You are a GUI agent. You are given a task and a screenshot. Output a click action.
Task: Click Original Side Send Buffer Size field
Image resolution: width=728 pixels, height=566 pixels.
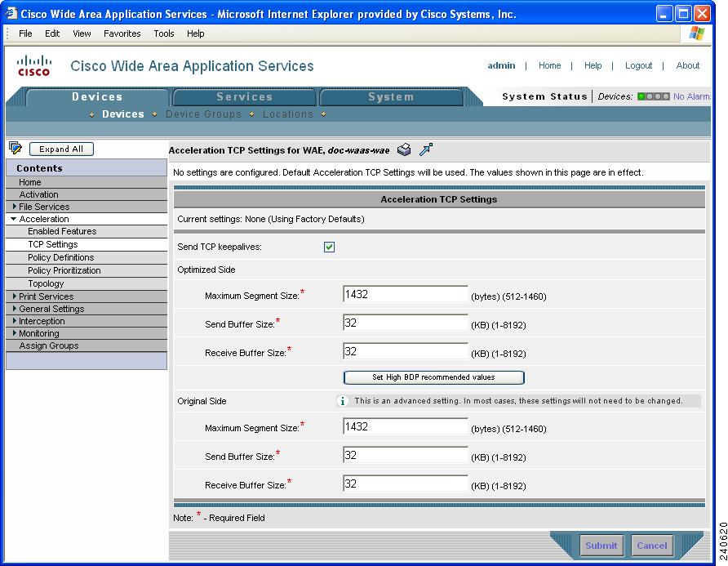pyautogui.click(x=406, y=455)
